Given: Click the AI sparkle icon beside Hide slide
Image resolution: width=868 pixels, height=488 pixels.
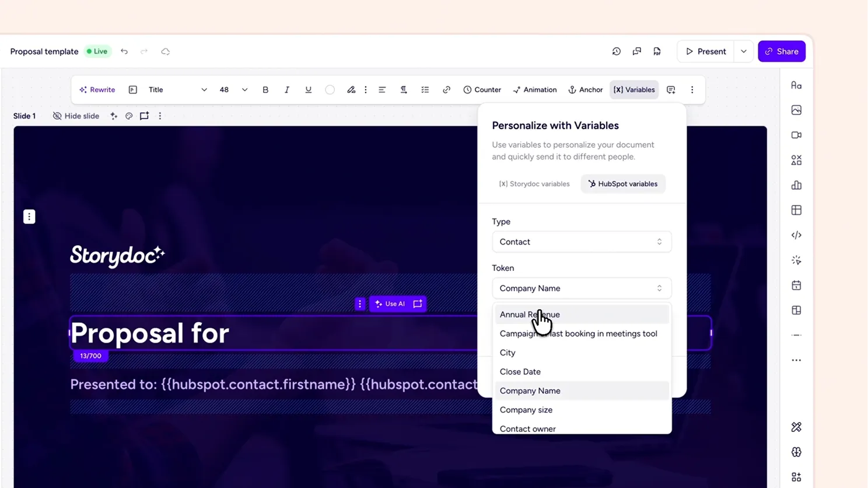Looking at the screenshot, I should click(114, 116).
